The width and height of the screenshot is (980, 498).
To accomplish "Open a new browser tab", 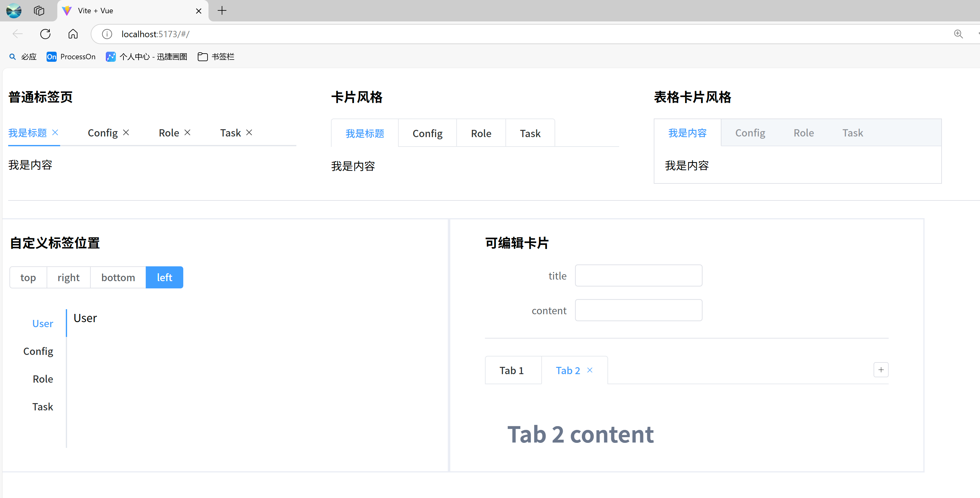I will [x=222, y=11].
